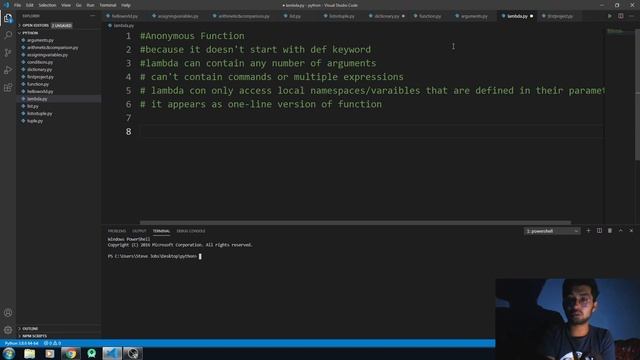Place cursor on empty line 8

click(371, 131)
